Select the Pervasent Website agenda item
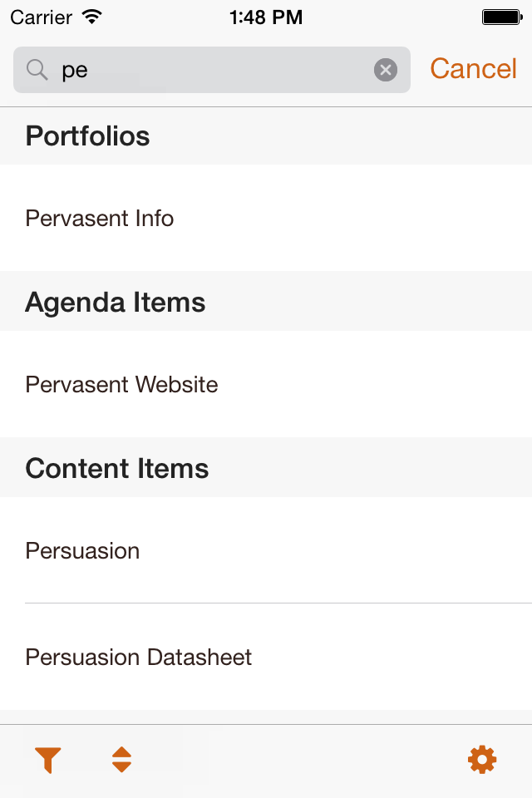 click(266, 384)
